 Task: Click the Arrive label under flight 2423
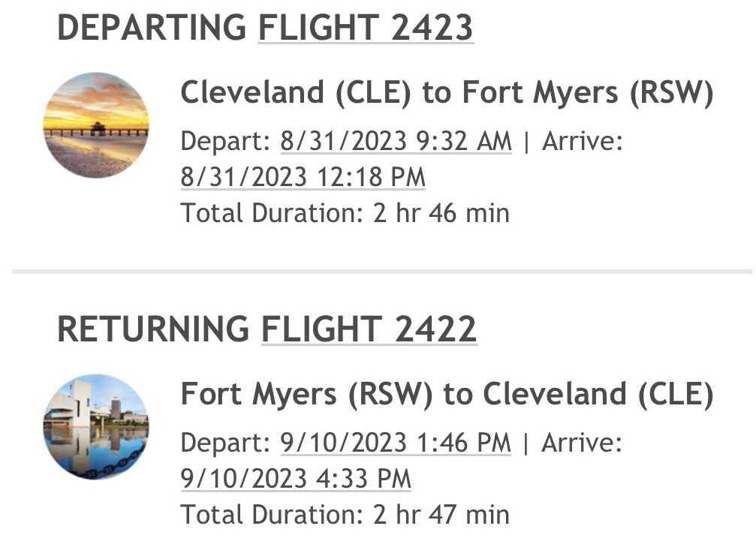coord(583,141)
